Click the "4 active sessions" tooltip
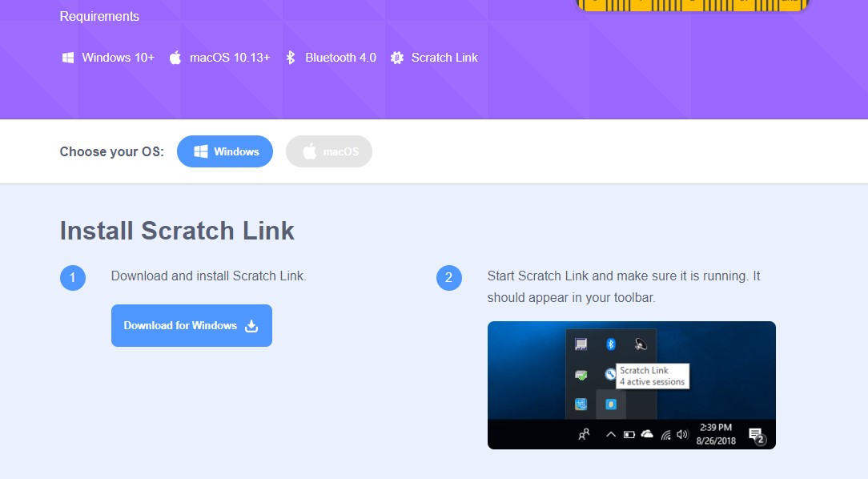The width and height of the screenshot is (868, 479). [x=652, y=376]
